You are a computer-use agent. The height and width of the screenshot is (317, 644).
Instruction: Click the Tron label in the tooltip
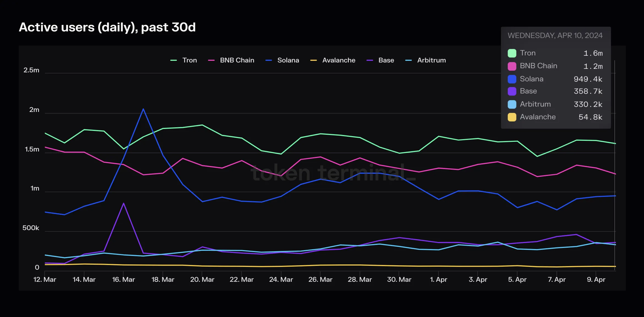click(x=528, y=53)
